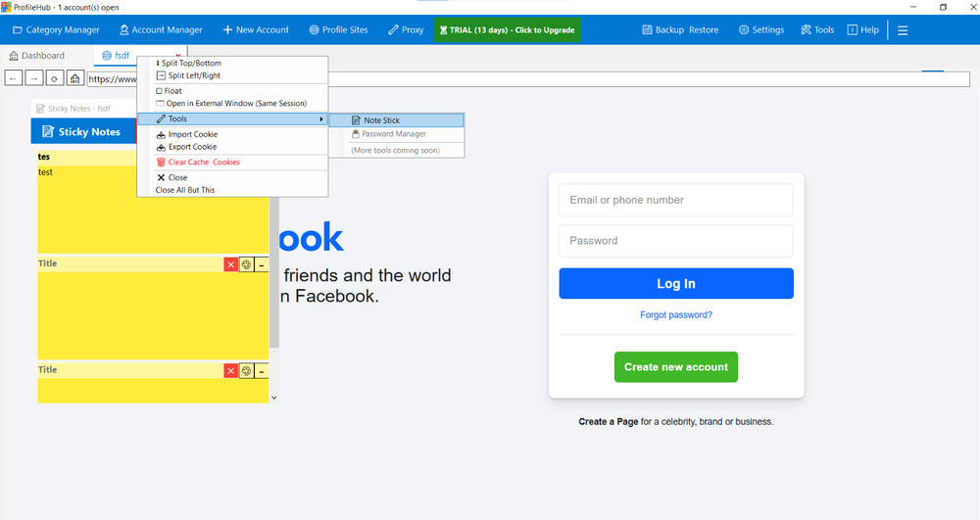Click '(More tools coming soon)' entry
Image resolution: width=980 pixels, height=520 pixels.
(x=396, y=151)
